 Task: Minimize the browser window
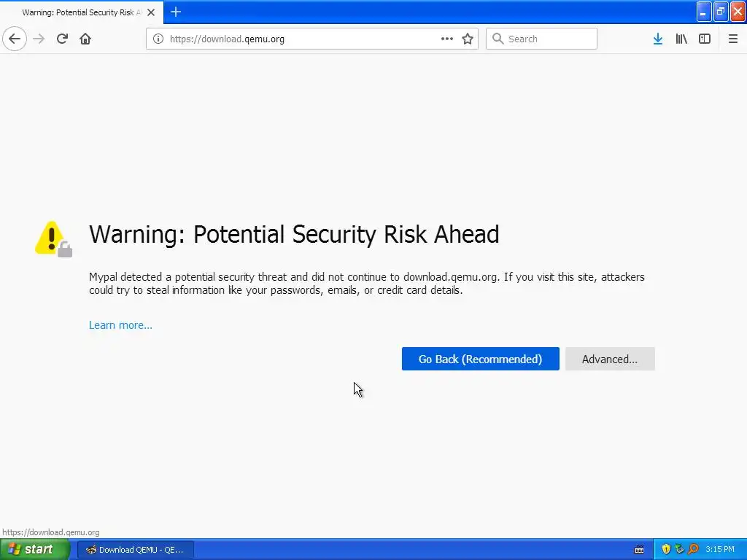(704, 12)
